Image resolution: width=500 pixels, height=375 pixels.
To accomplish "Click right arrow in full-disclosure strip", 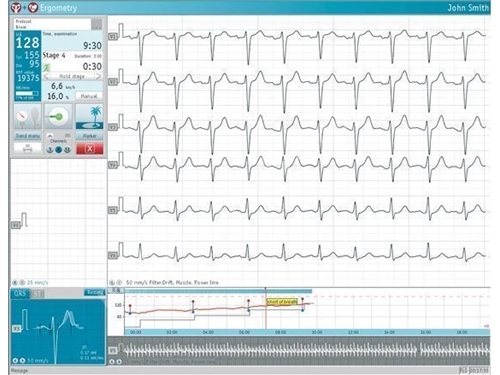I will (119, 361).
